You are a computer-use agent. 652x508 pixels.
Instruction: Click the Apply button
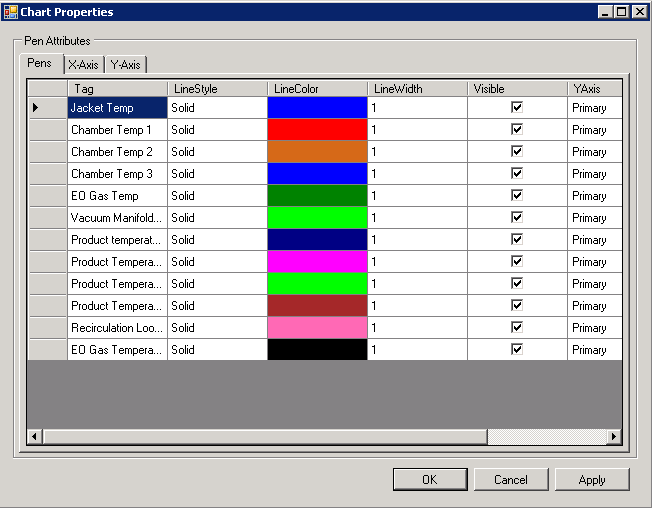592,480
